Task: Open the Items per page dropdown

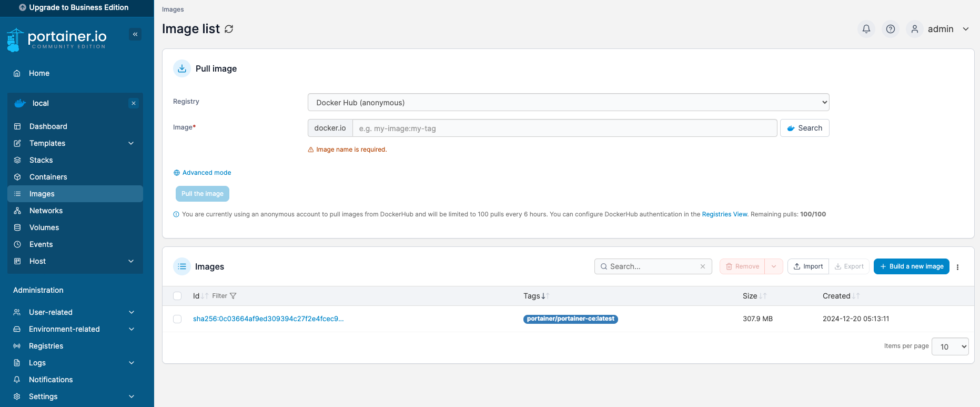Action: [x=949, y=346]
